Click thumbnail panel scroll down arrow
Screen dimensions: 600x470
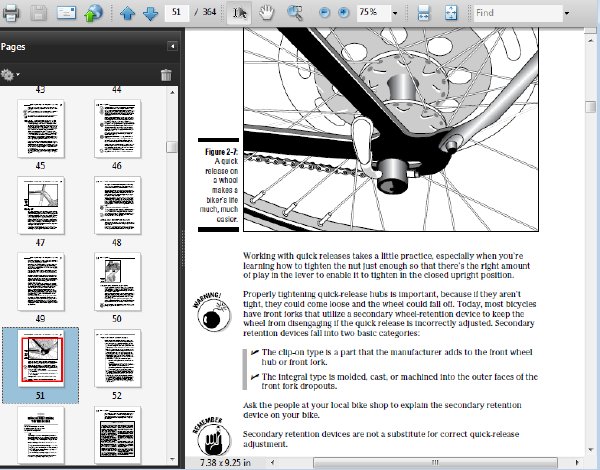click(x=172, y=459)
